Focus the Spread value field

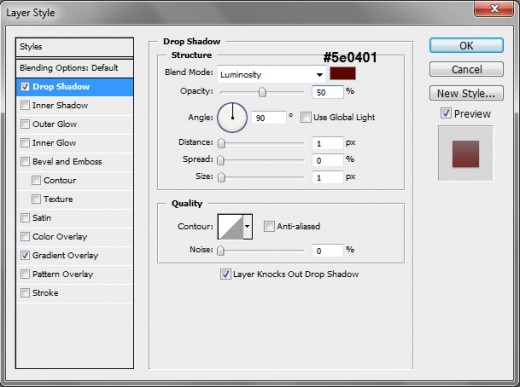(327, 160)
